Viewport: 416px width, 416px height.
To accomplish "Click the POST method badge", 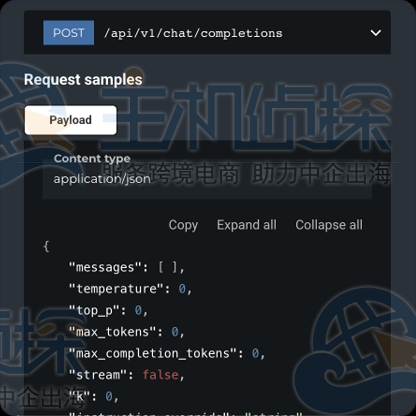I will pos(69,33).
